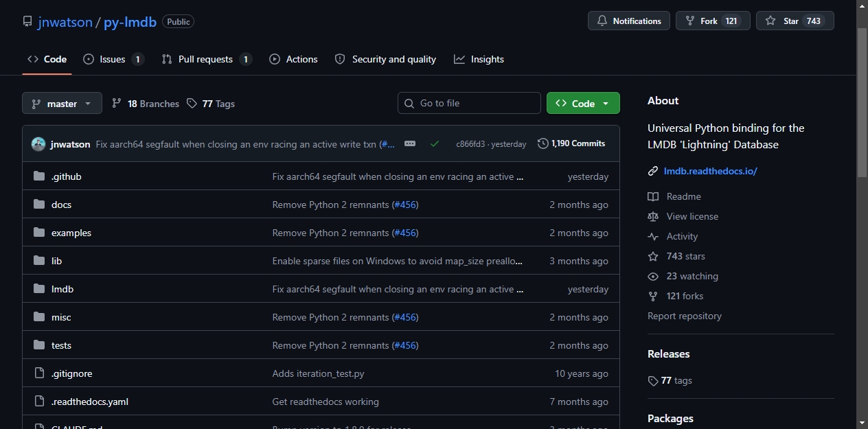Open the Readme link in About
The image size is (868, 429).
[x=684, y=196]
